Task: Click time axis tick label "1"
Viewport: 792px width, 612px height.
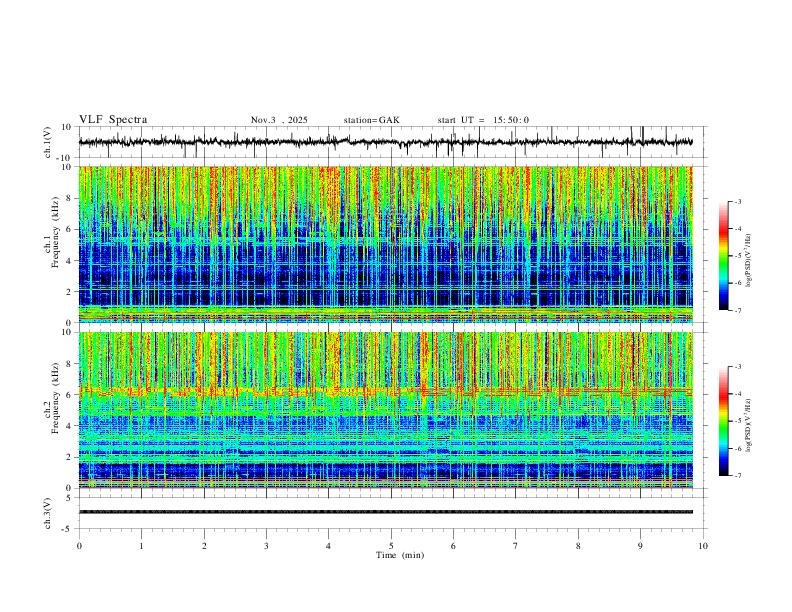Action: pyautogui.click(x=141, y=546)
